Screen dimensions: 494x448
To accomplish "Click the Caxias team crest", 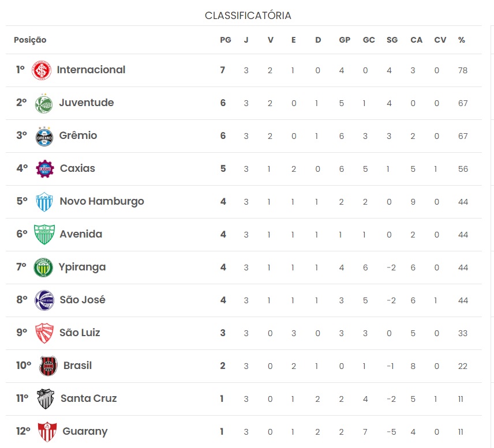I will 45,169.
